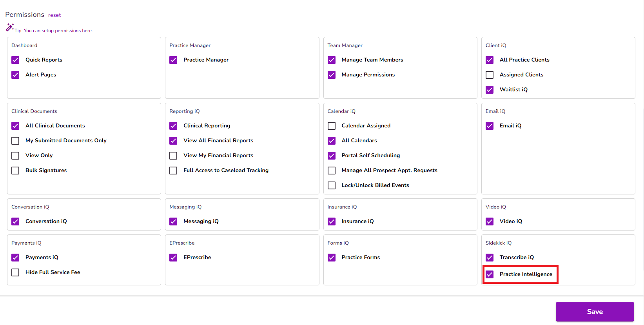Uncheck the Quick Reports checkbox

point(15,60)
